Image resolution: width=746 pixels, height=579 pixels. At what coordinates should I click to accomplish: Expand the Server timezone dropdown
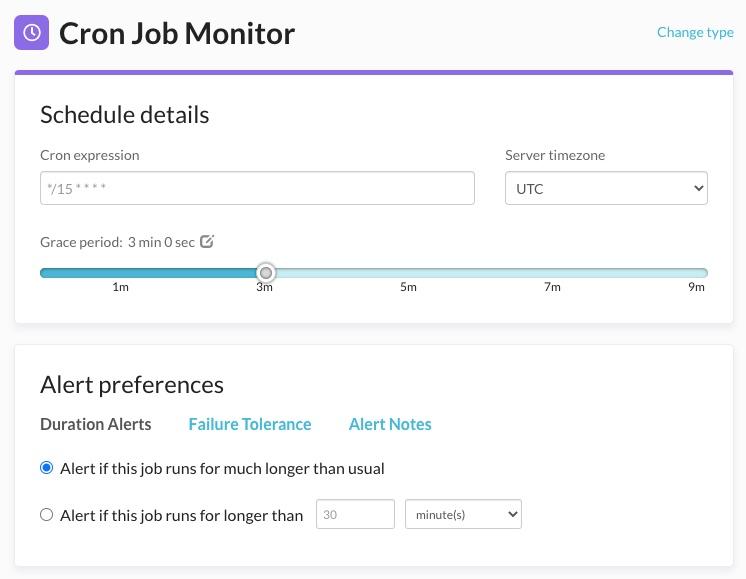pos(606,188)
